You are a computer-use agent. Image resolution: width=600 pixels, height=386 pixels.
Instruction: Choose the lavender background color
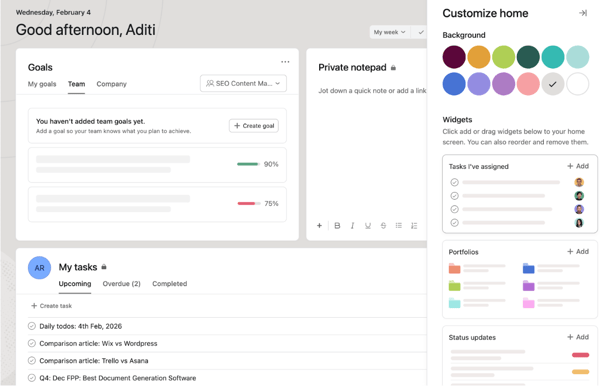coord(479,84)
